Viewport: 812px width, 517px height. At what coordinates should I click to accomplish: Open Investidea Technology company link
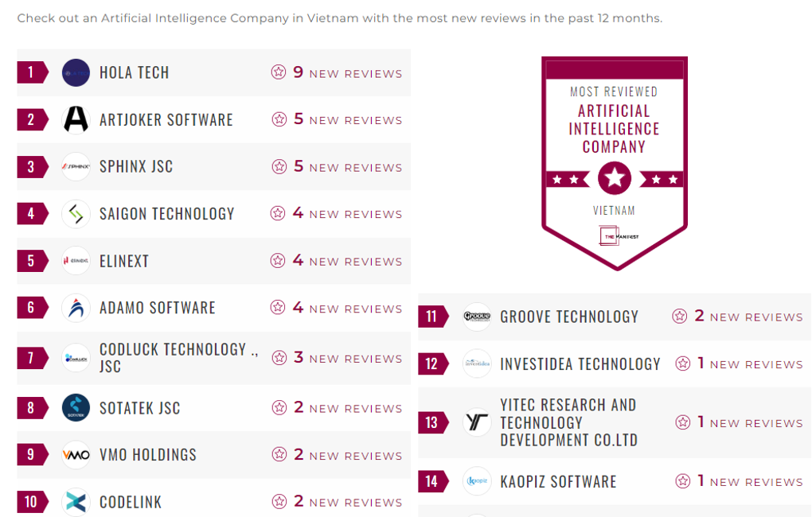tap(580, 363)
